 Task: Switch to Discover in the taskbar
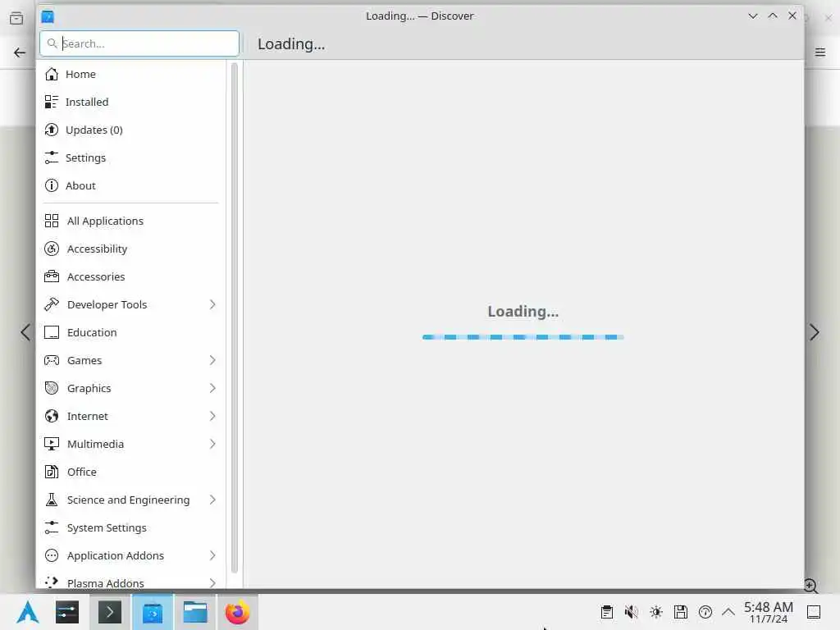[x=153, y=612]
